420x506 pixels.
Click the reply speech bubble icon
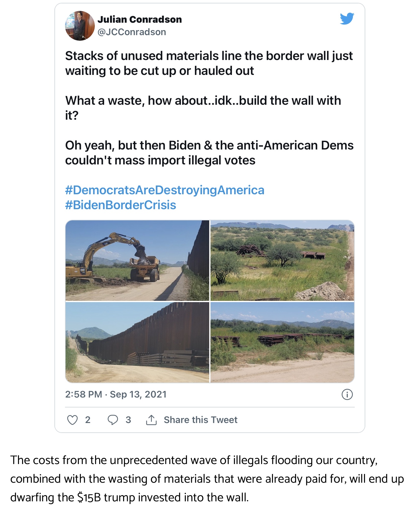(x=113, y=420)
